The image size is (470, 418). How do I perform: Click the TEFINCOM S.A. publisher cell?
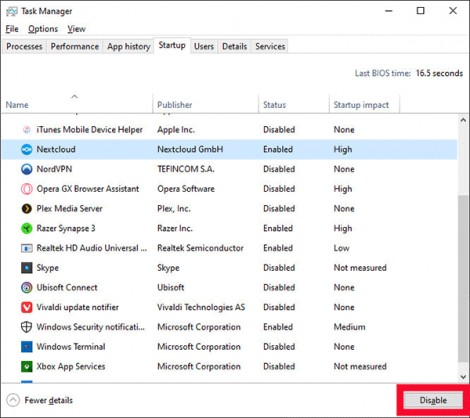tap(186, 169)
